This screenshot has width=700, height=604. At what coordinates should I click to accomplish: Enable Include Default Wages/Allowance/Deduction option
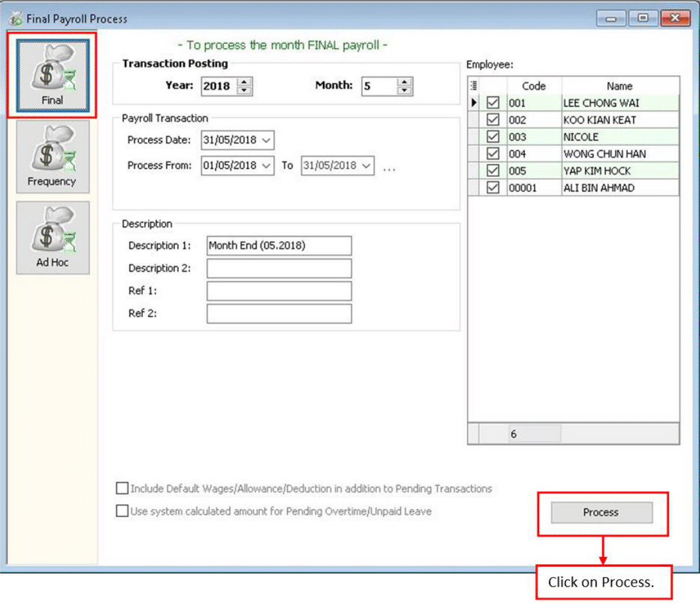pyautogui.click(x=122, y=488)
